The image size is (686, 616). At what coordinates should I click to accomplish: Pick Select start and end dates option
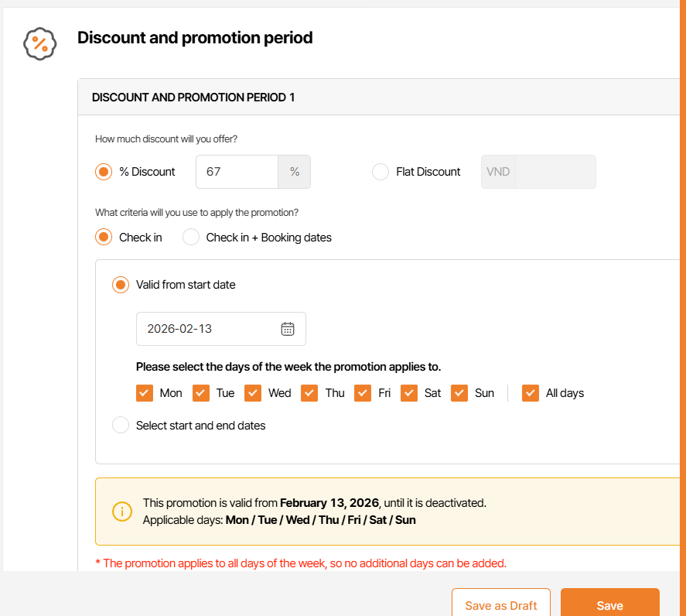121,426
